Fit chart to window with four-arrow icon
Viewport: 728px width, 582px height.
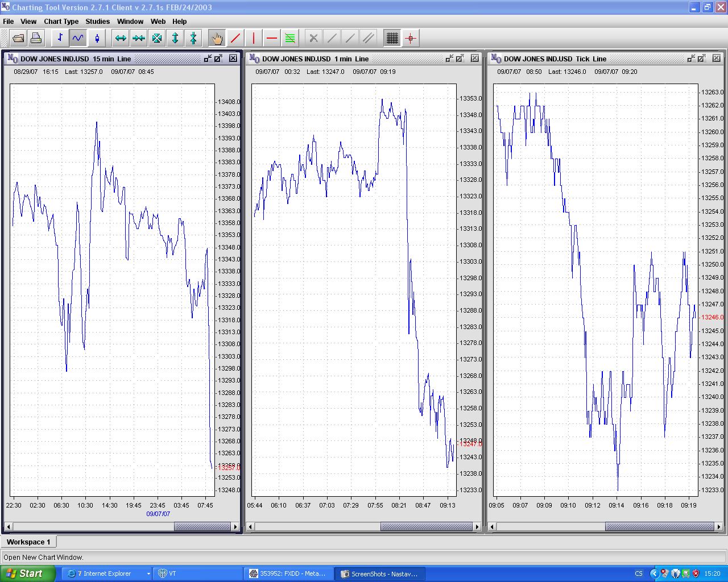pos(157,38)
